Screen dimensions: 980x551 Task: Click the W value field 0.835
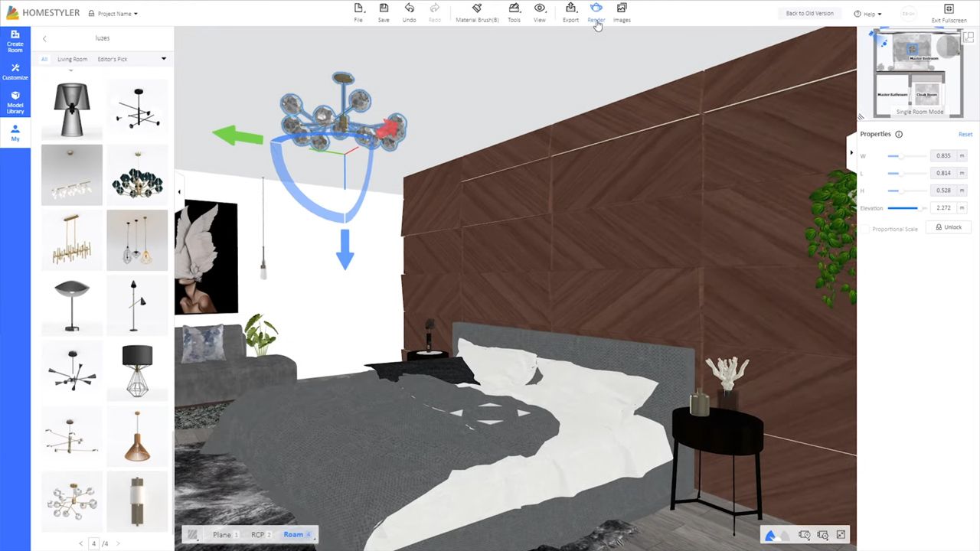coord(944,155)
